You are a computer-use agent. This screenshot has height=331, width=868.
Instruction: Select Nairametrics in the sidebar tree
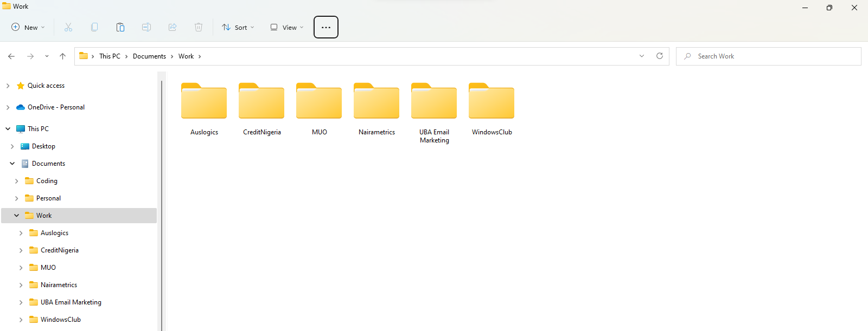click(59, 285)
